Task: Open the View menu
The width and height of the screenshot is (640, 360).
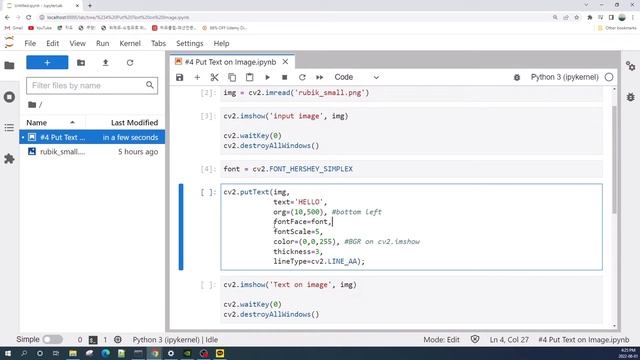Action: 77,43
